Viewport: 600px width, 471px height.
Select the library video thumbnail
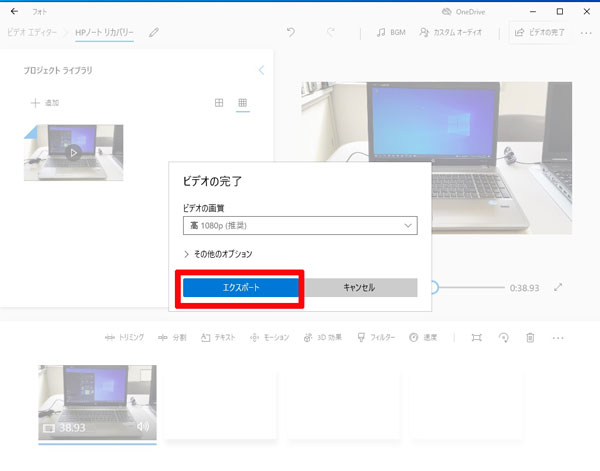pyautogui.click(x=73, y=152)
